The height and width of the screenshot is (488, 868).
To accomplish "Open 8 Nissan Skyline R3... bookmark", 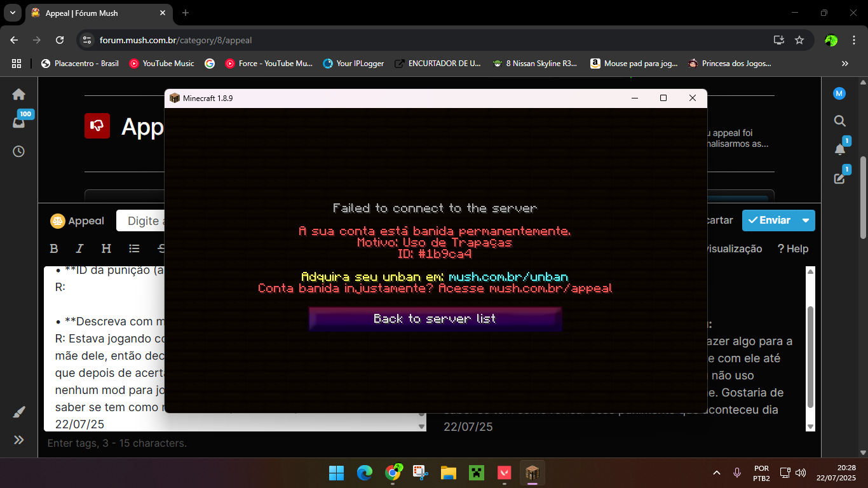I will click(x=535, y=64).
